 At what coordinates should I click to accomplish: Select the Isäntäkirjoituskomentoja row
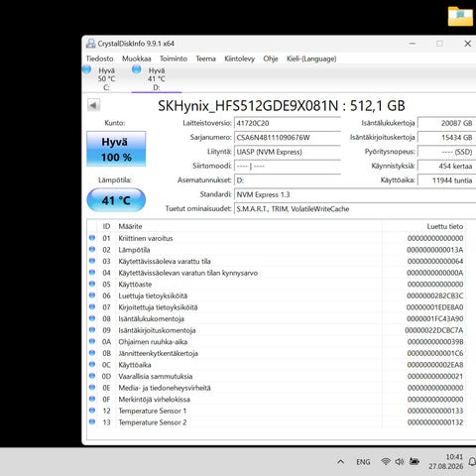[276, 330]
